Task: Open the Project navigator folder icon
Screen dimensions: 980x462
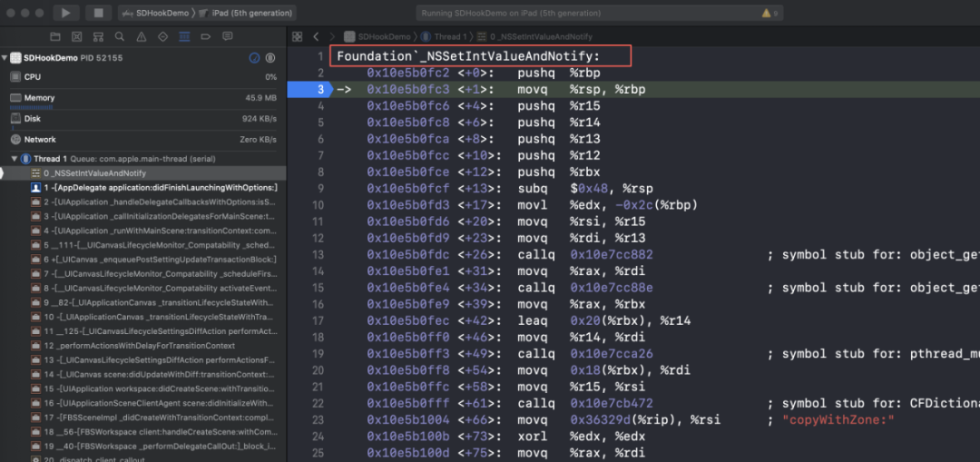Action: point(54,37)
